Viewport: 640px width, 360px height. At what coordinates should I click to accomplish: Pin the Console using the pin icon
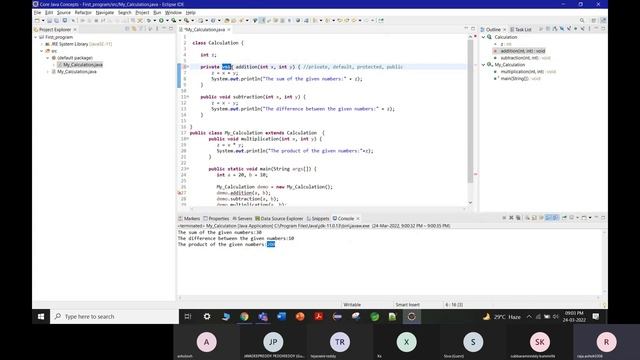pyautogui.click(x=564, y=218)
